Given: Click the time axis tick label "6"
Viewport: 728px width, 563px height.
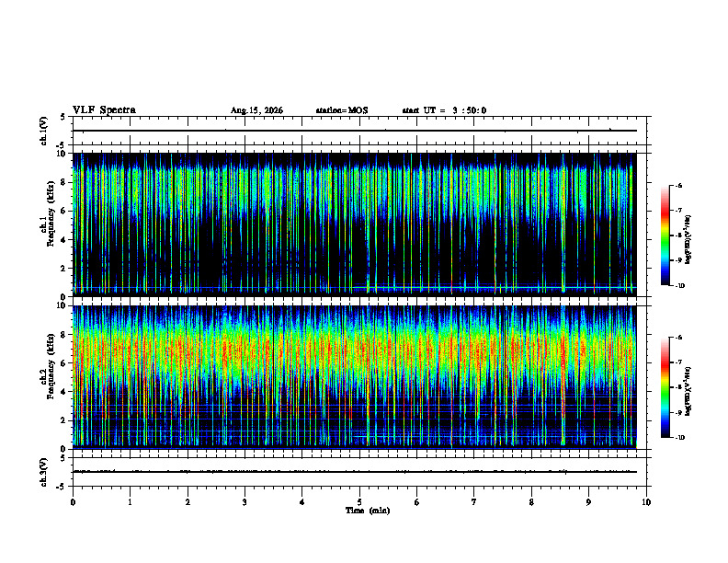Looking at the screenshot, I should 416,501.
